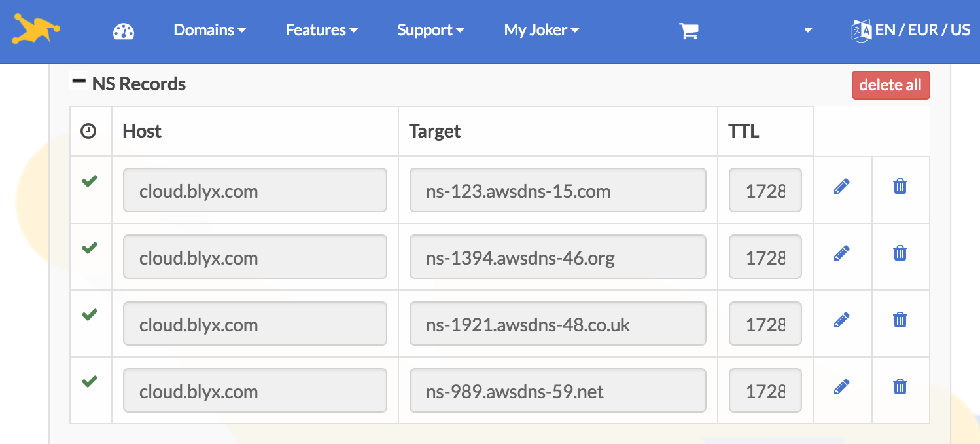Open the Support dropdown menu

tap(430, 30)
